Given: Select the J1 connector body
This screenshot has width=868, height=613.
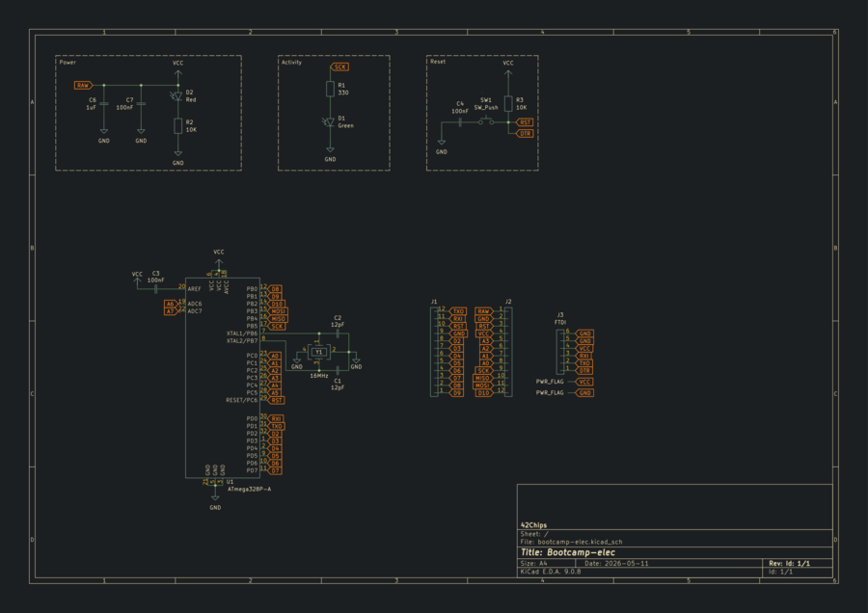Looking at the screenshot, I should tap(434, 353).
